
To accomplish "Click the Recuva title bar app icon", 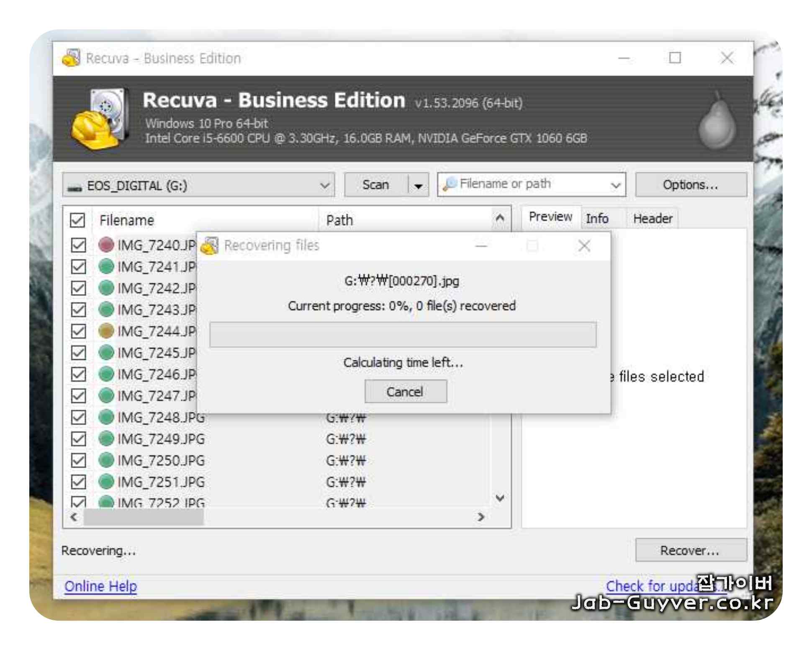I will coord(71,58).
